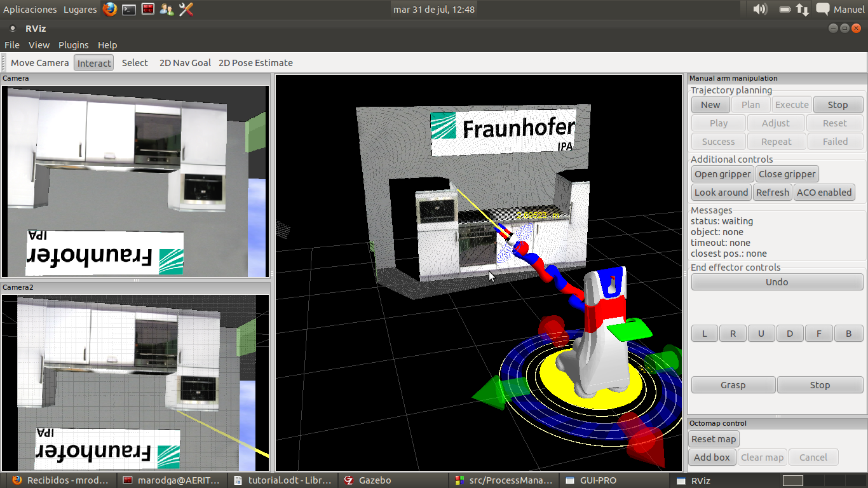Switch to Recibidos Firefox taskbar window

[x=60, y=480]
